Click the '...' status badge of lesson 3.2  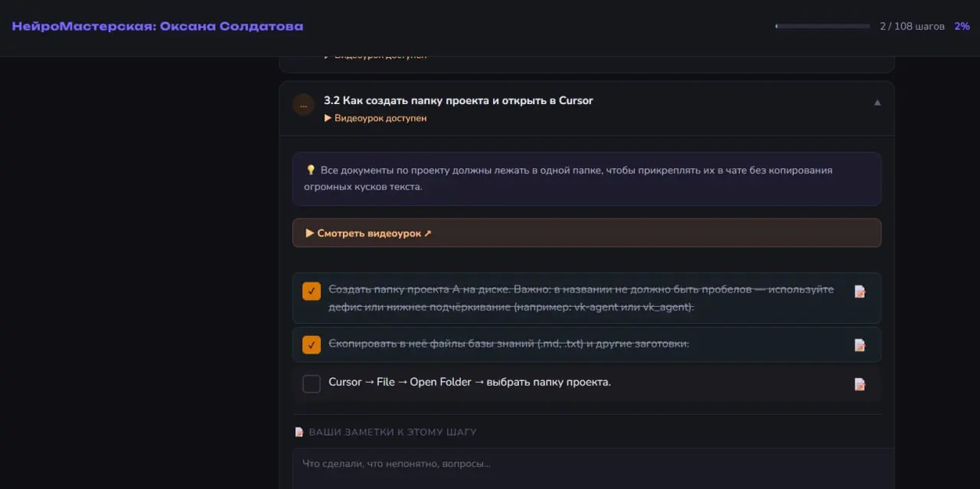pos(303,105)
